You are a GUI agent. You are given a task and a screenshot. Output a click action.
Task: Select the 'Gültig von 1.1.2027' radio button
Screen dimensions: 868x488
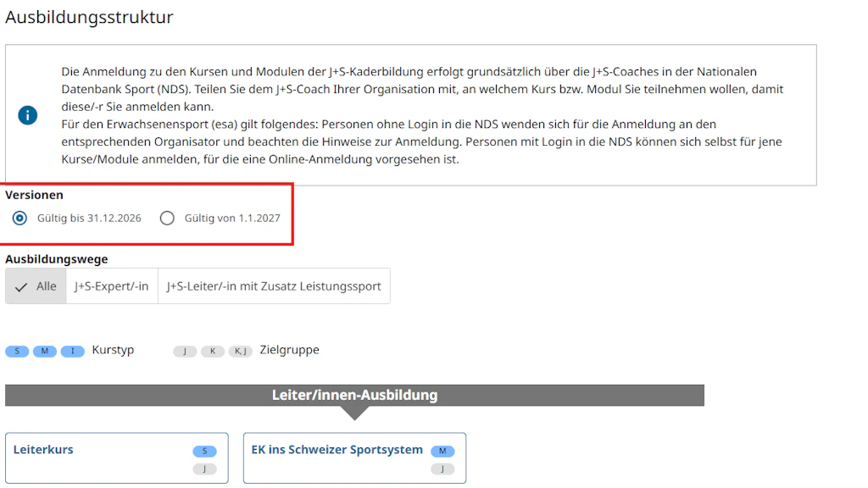(x=168, y=219)
